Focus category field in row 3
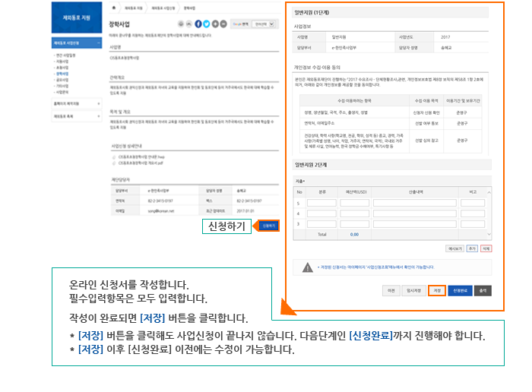Viewport: 532px width, 392px height. click(x=321, y=224)
